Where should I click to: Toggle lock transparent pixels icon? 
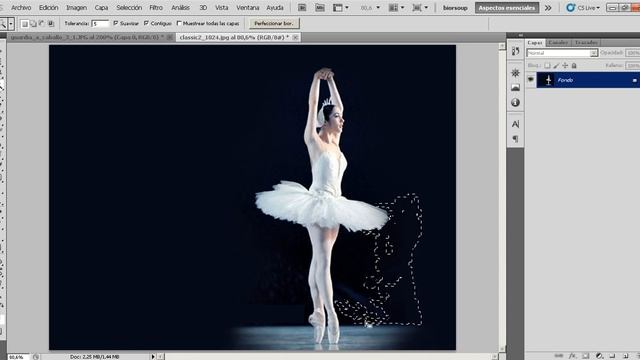tap(547, 65)
